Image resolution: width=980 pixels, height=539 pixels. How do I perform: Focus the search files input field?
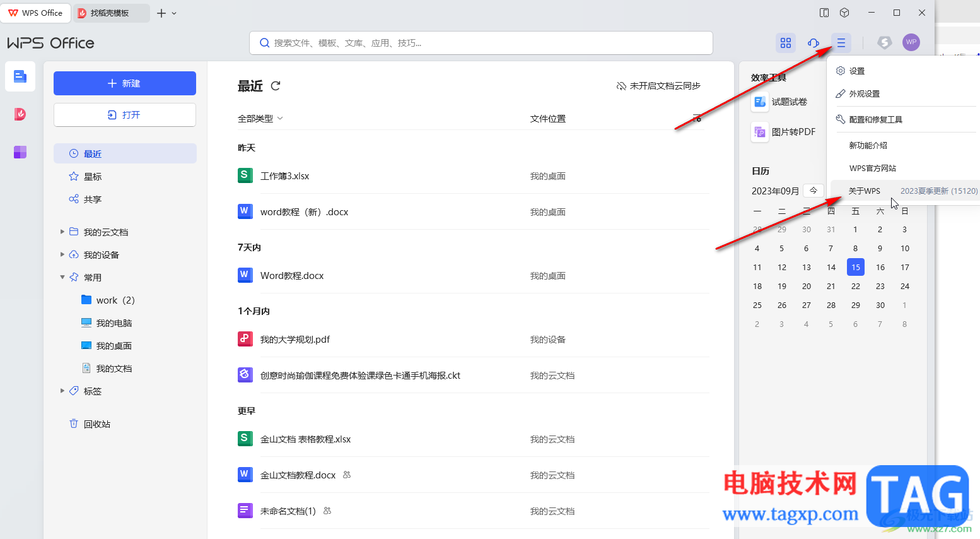coord(481,43)
